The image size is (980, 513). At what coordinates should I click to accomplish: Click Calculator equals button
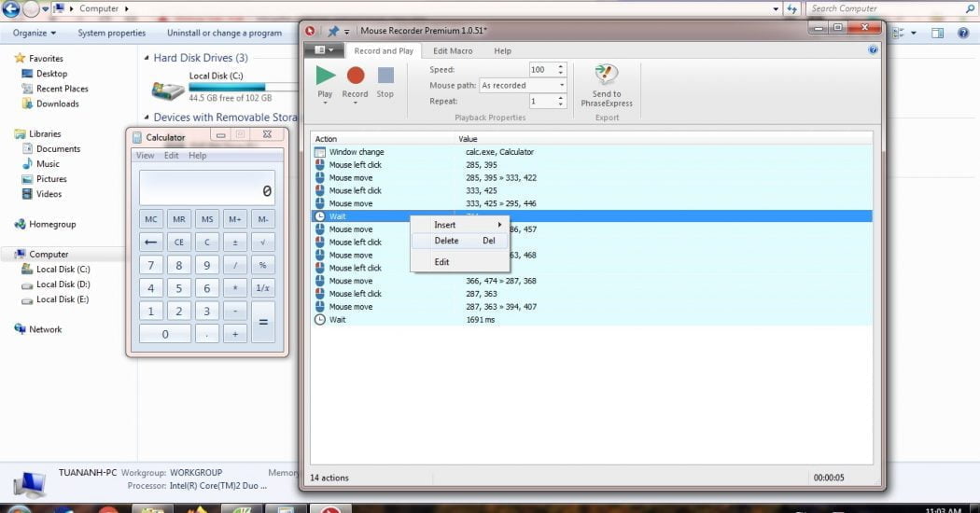pos(262,323)
